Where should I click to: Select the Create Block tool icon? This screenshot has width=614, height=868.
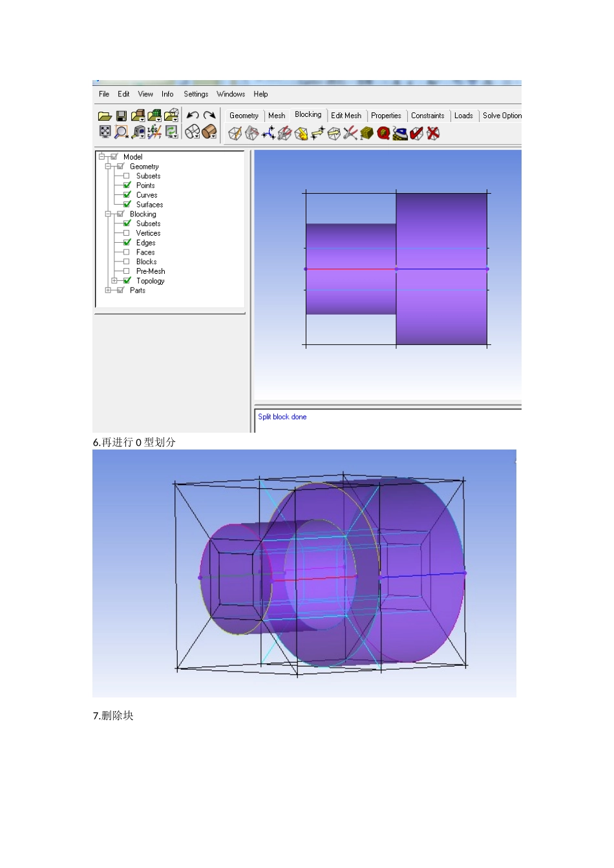pos(235,133)
